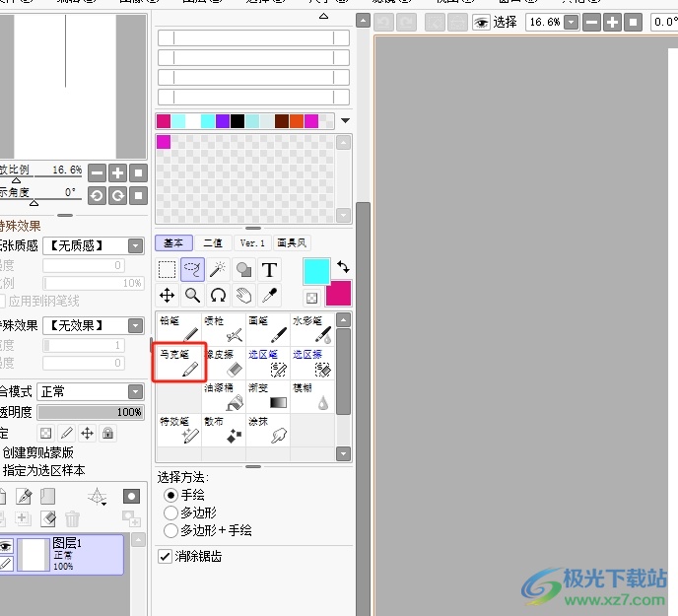Switch to the Ver.1 brush tab

point(252,243)
